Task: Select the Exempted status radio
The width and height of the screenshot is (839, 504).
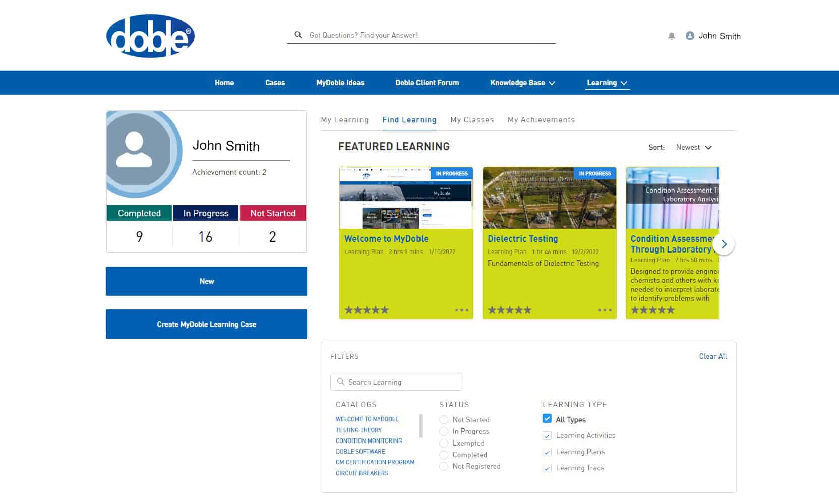Action: pos(444,443)
